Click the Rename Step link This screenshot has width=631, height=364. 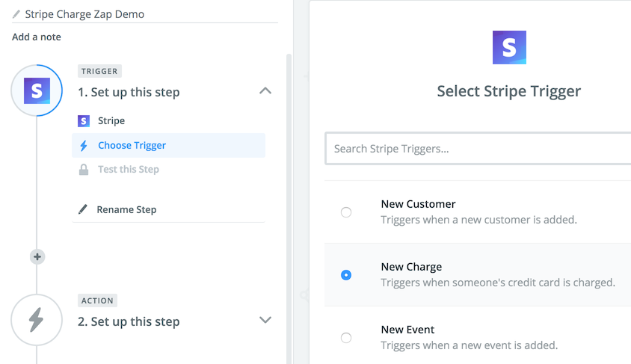126,209
